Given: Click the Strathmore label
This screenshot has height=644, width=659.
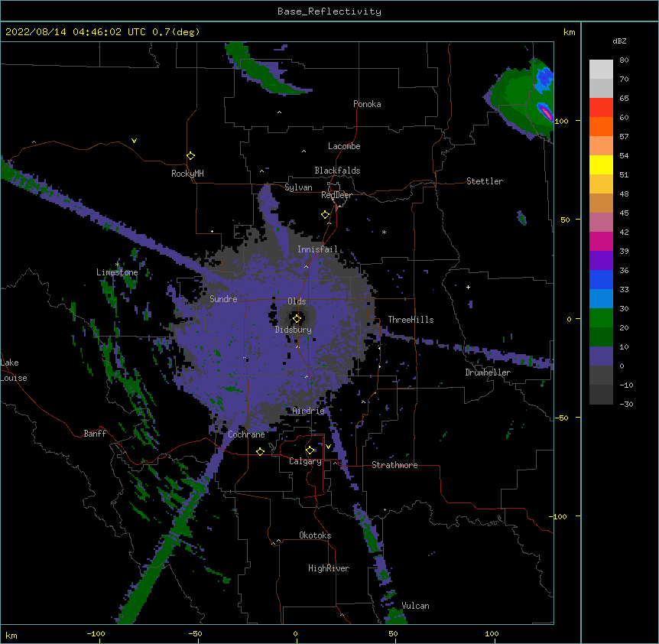Looking at the screenshot, I should [x=394, y=465].
